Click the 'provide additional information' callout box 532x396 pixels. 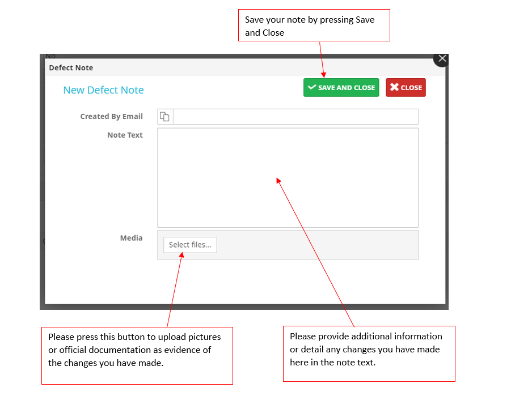[x=369, y=353]
